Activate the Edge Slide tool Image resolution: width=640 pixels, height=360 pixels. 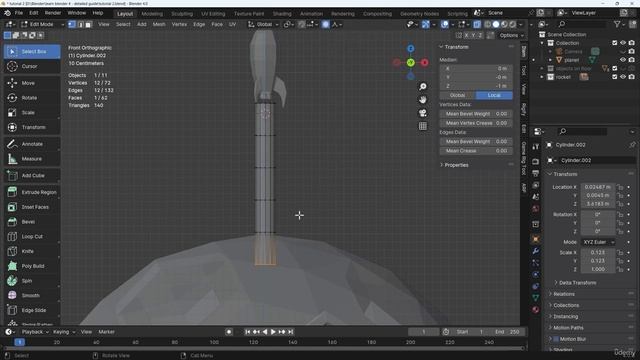32,310
